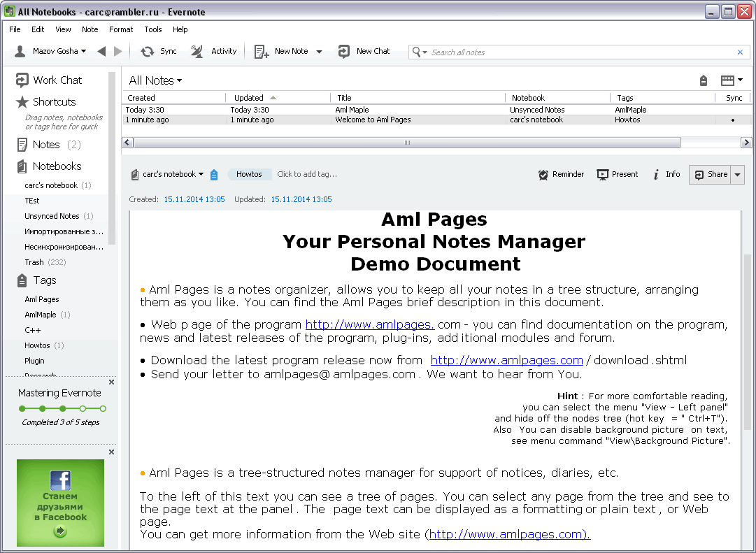
Task: Go back with the left arrow
Action: click(101, 51)
